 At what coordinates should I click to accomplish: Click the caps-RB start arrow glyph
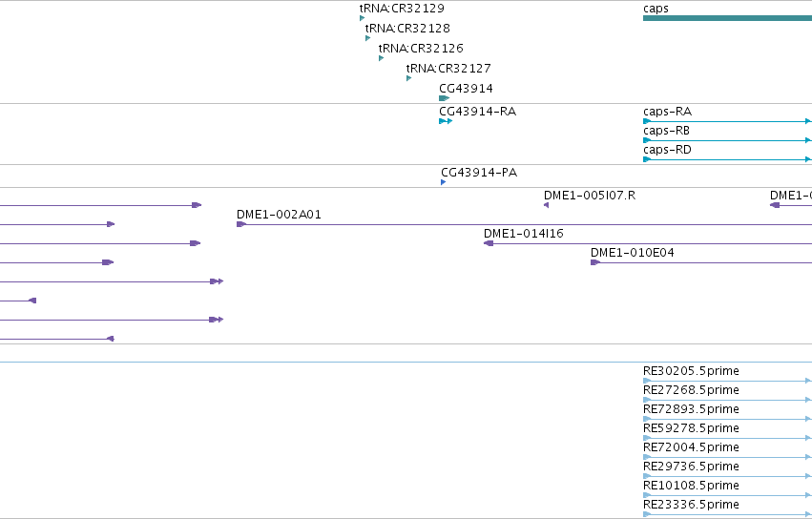(x=647, y=140)
